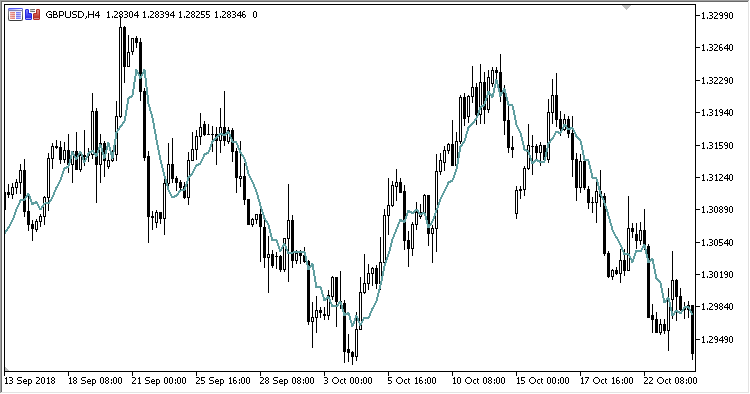Click the 1.29490 price scale label
This screenshot has height=394, width=750.
[717, 339]
